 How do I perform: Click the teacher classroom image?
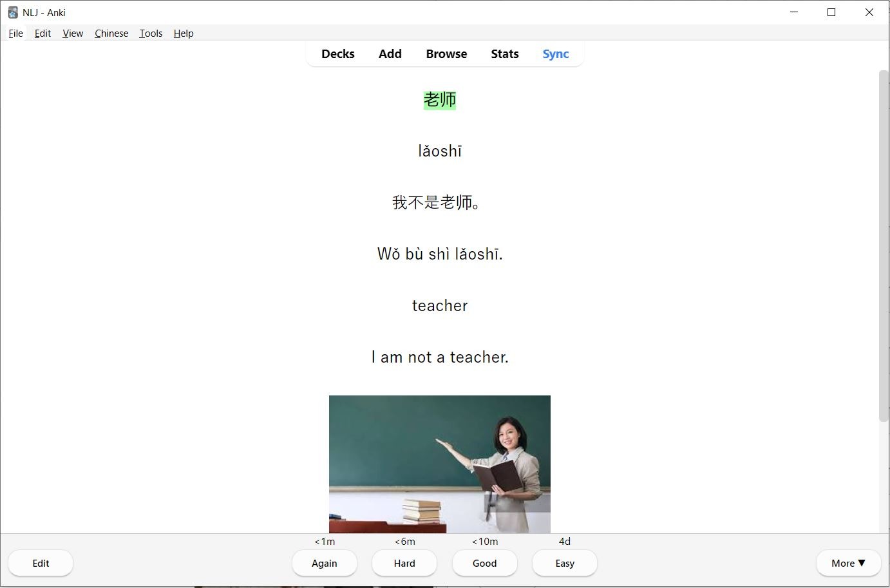tap(440, 464)
